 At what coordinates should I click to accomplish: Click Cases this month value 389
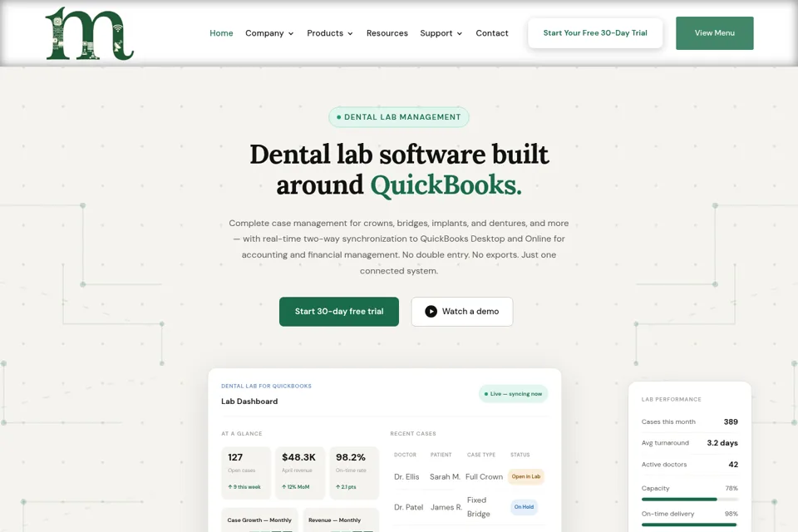[x=731, y=422]
